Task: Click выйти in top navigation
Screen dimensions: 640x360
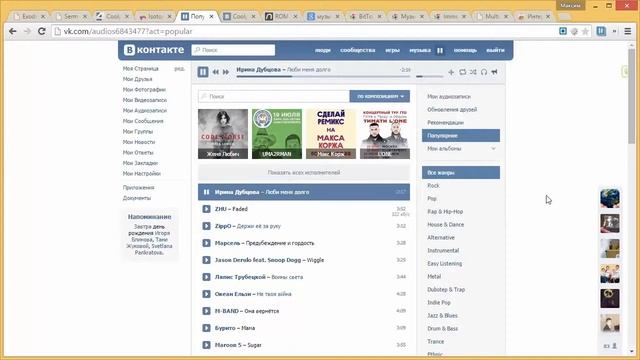Action: tap(495, 50)
